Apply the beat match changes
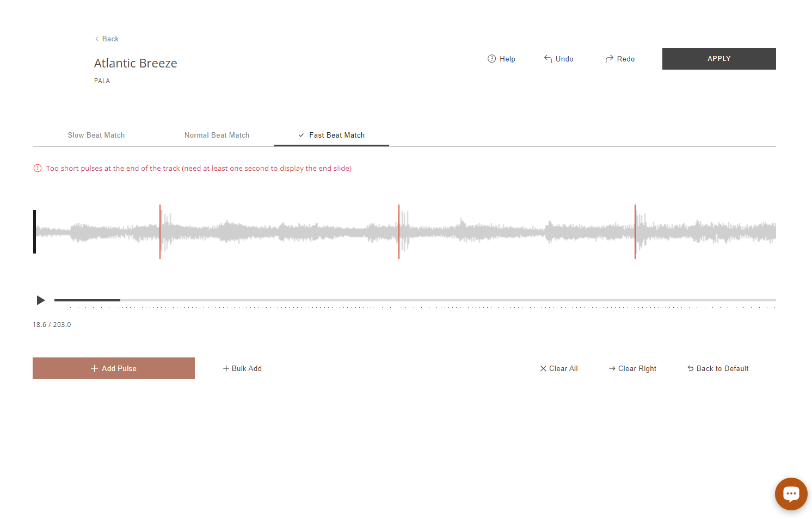The height and width of the screenshot is (519, 812). tap(719, 59)
